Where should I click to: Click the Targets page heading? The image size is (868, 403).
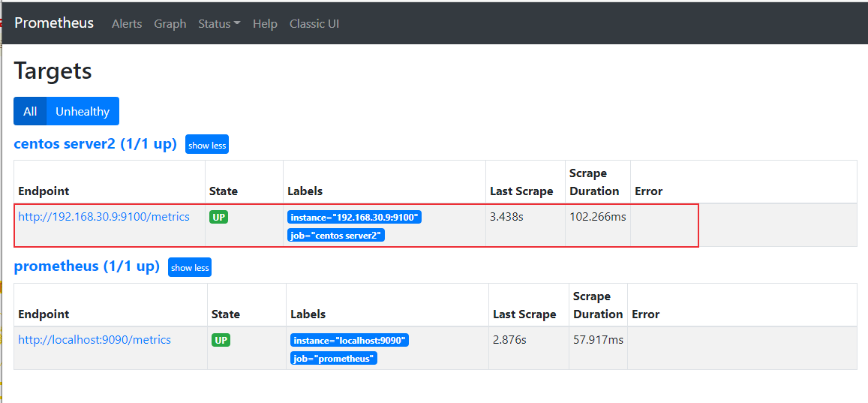(x=53, y=71)
